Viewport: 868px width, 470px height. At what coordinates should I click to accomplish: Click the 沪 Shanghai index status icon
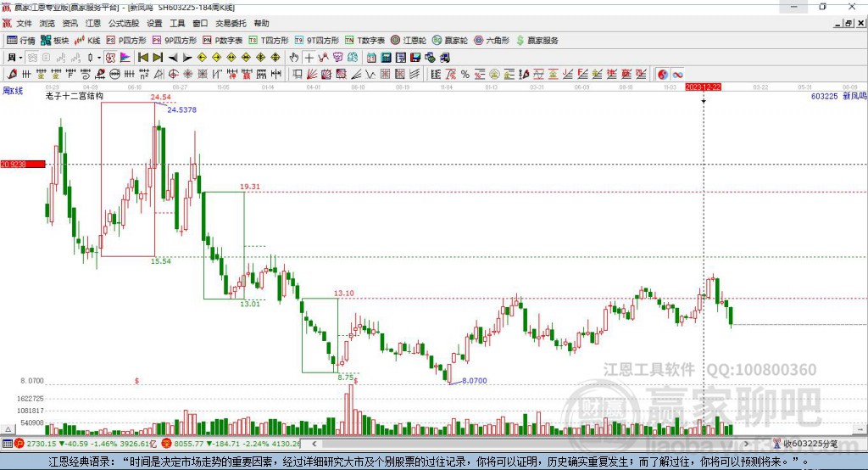tap(19, 444)
